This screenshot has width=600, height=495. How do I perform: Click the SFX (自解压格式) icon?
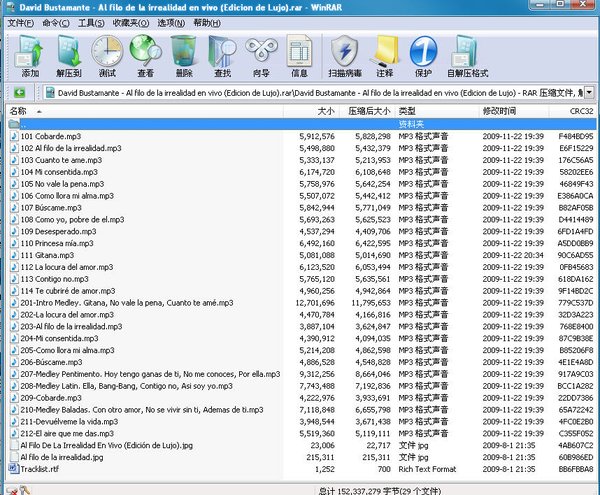coord(465,52)
